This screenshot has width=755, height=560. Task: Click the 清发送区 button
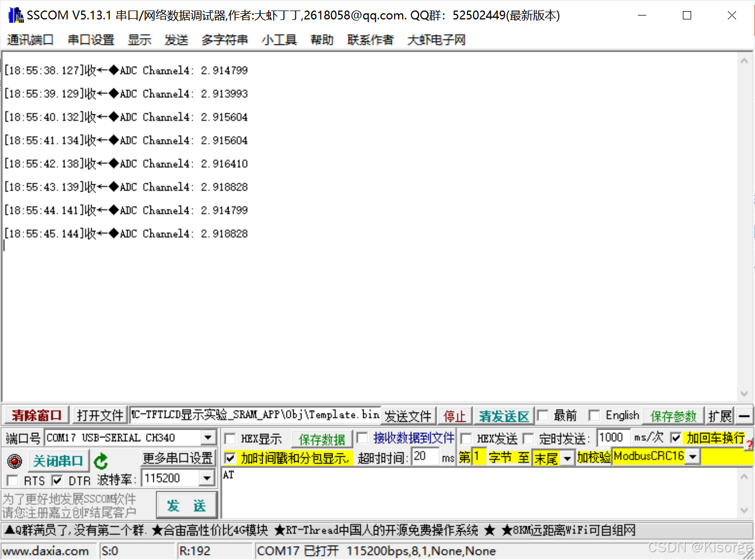(x=504, y=416)
